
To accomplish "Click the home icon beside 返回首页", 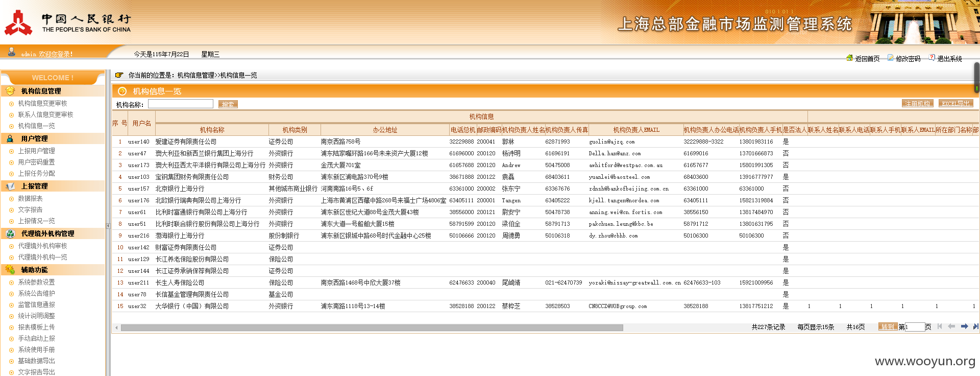I will (849, 58).
